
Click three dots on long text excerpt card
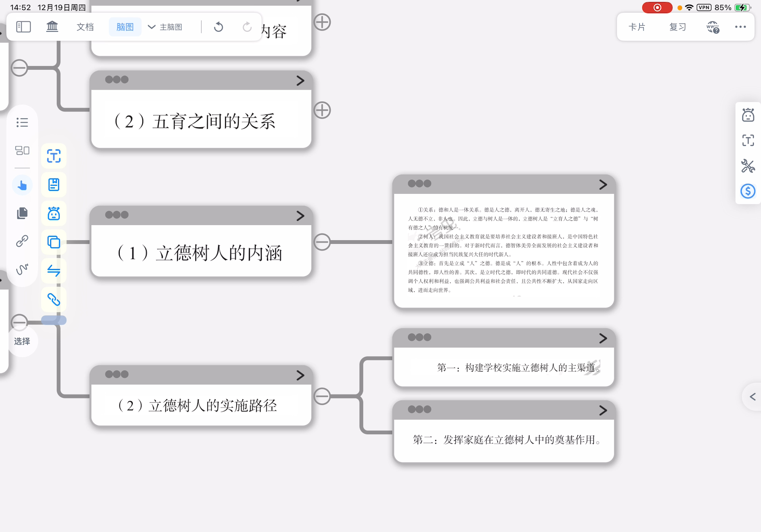tap(419, 184)
